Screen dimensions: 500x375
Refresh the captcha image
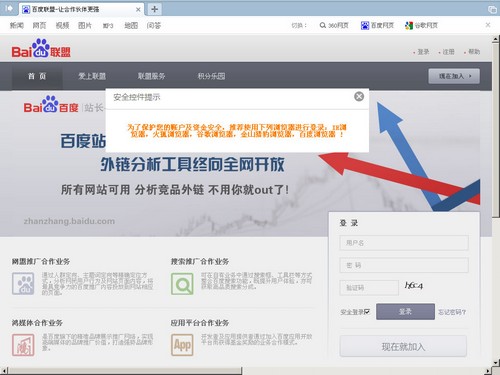(x=414, y=286)
